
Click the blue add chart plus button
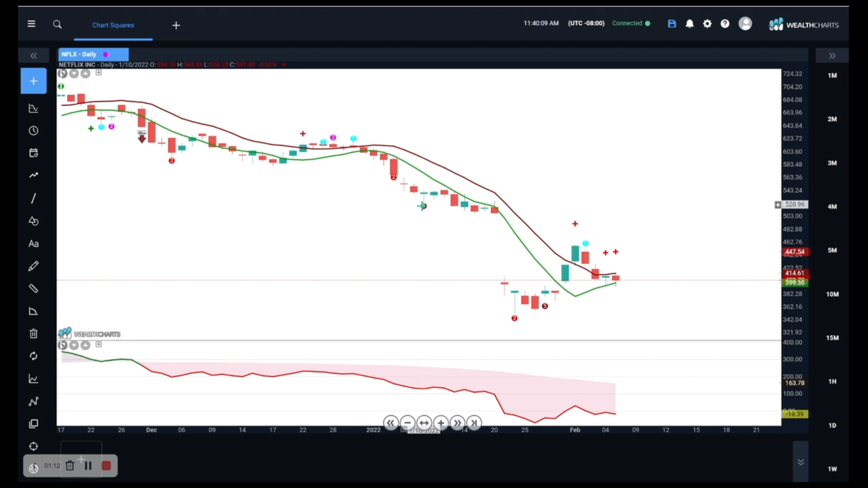point(33,81)
